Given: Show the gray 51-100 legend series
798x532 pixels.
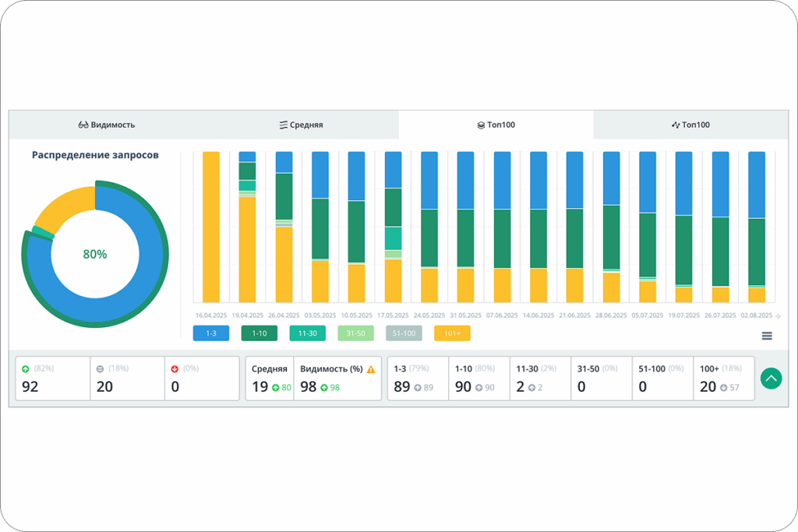Looking at the screenshot, I should click(404, 333).
